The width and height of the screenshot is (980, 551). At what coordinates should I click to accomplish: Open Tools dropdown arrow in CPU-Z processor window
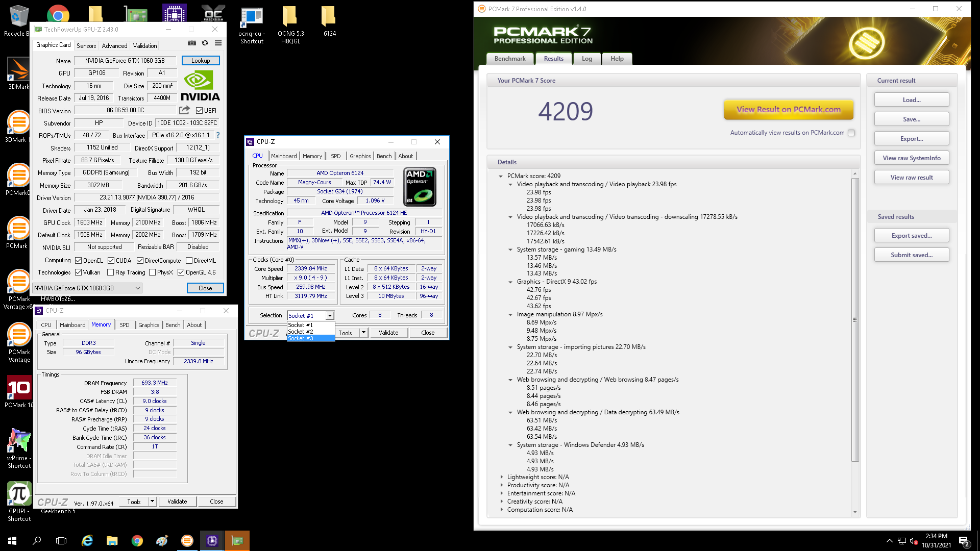tap(363, 333)
